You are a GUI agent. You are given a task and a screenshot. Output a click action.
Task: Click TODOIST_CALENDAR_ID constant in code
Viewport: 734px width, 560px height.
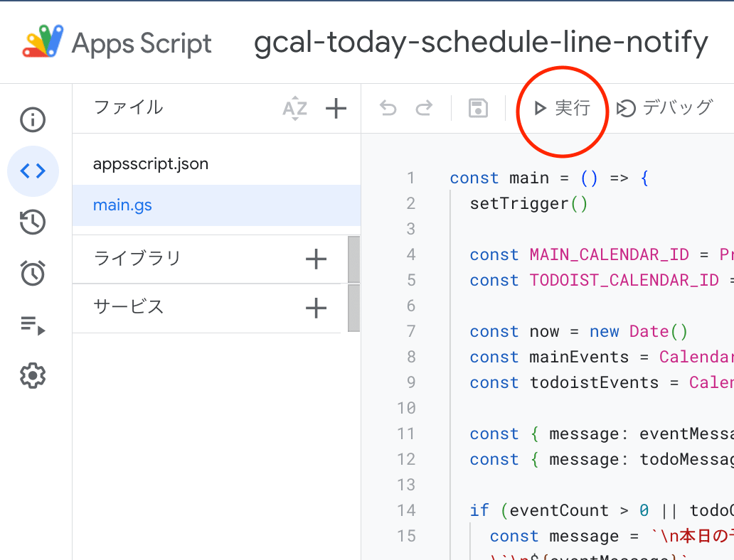(x=624, y=281)
